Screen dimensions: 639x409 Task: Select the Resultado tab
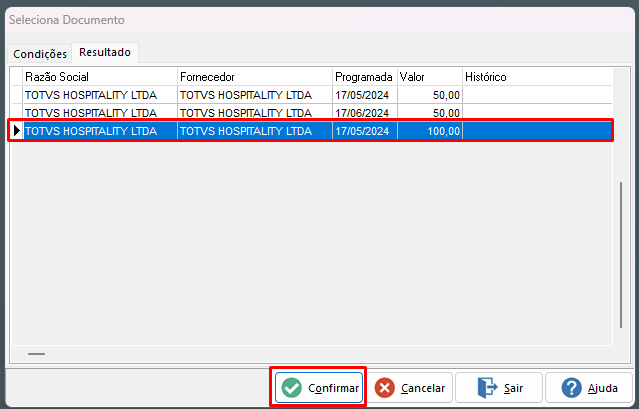click(x=105, y=53)
